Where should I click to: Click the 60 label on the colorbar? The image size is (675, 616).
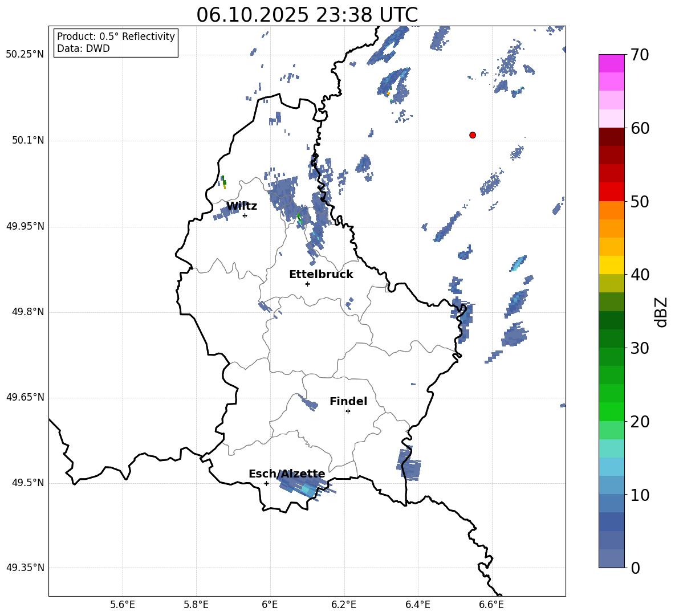[640, 128]
